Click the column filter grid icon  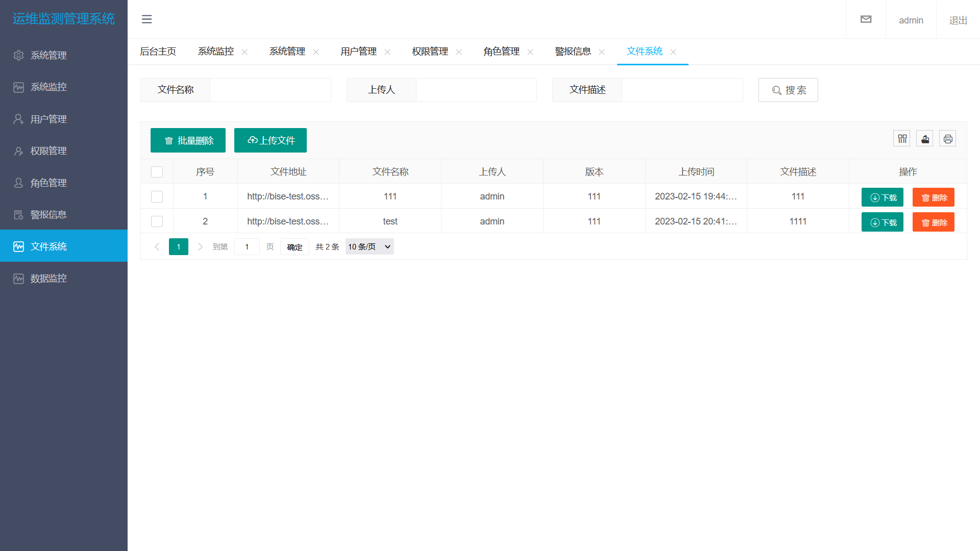[x=902, y=139]
